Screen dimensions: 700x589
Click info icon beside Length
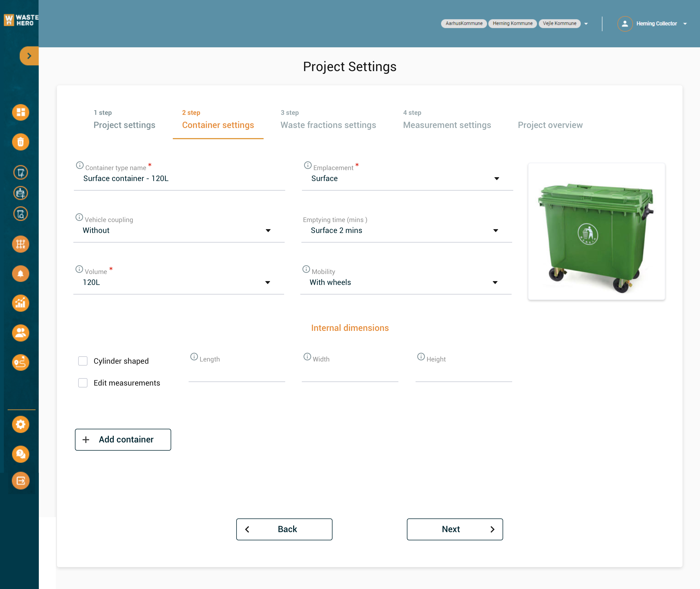coord(194,357)
